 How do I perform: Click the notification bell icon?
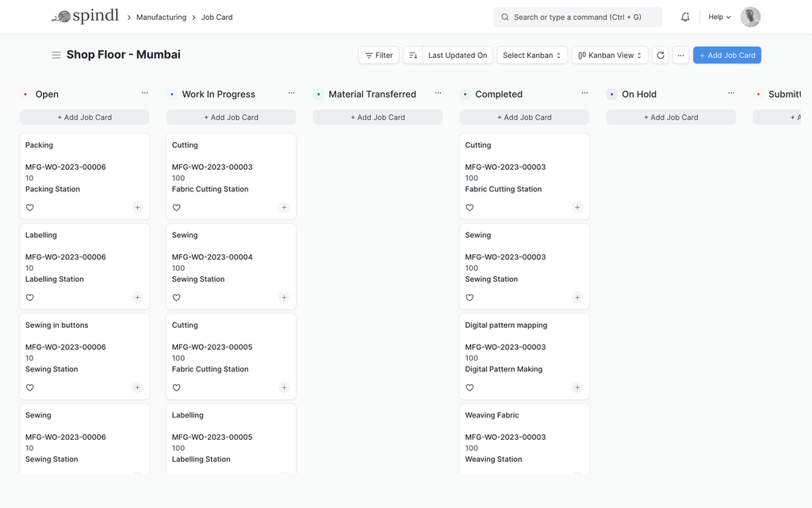(685, 17)
